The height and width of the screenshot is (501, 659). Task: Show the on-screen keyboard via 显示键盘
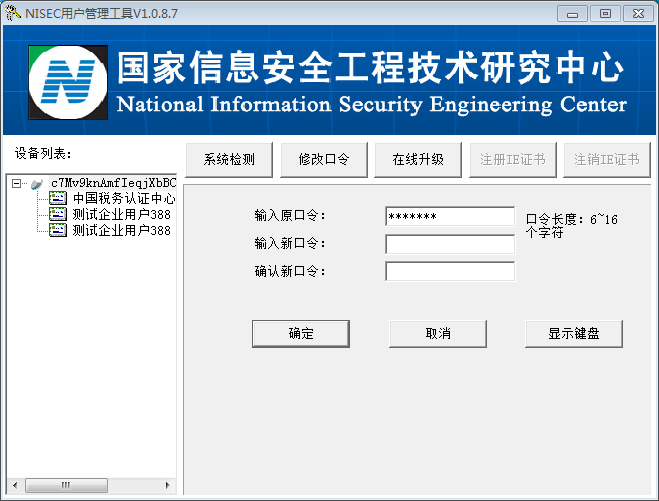[573, 333]
